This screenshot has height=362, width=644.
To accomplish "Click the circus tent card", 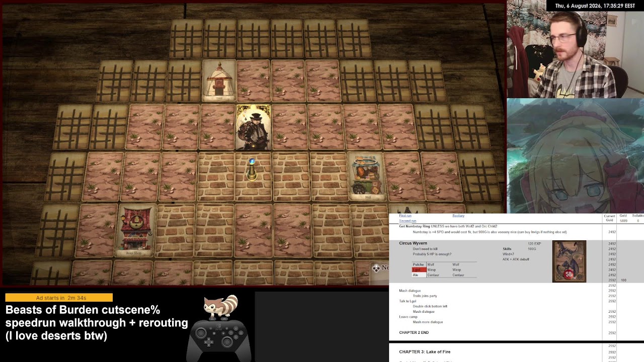I will pos(219,81).
